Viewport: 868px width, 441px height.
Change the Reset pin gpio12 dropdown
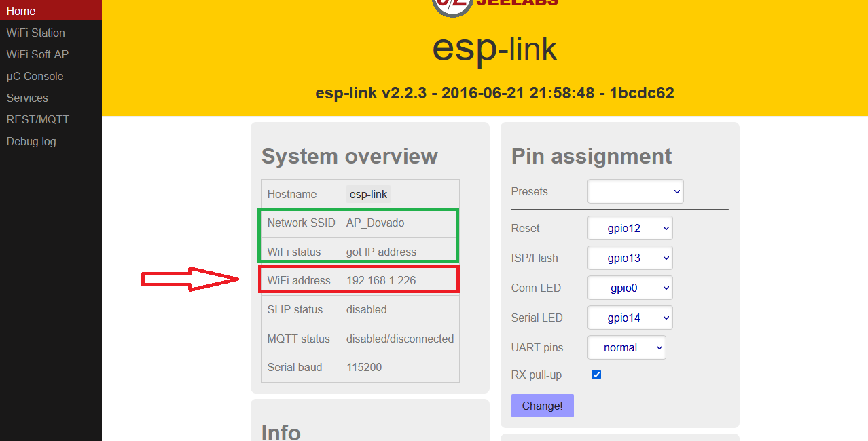pos(630,228)
